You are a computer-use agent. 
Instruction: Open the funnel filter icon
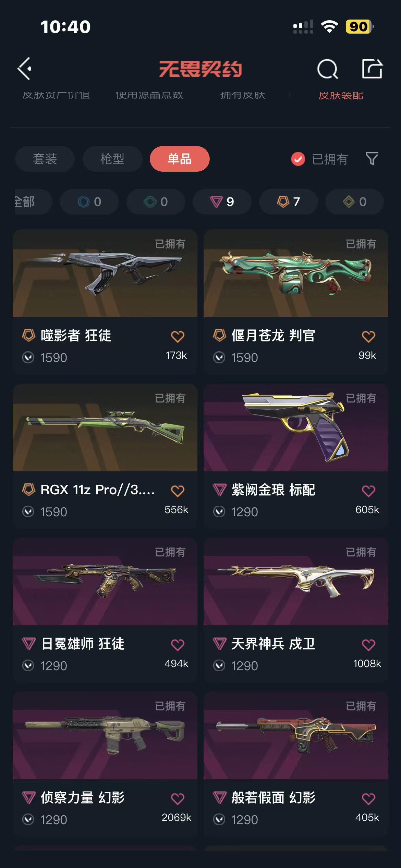pos(372,158)
